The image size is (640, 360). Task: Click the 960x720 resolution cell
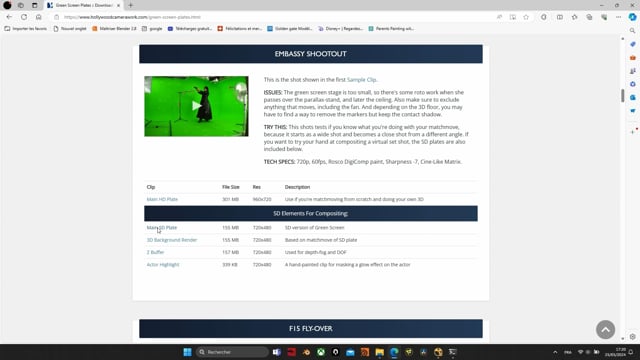tap(262, 199)
